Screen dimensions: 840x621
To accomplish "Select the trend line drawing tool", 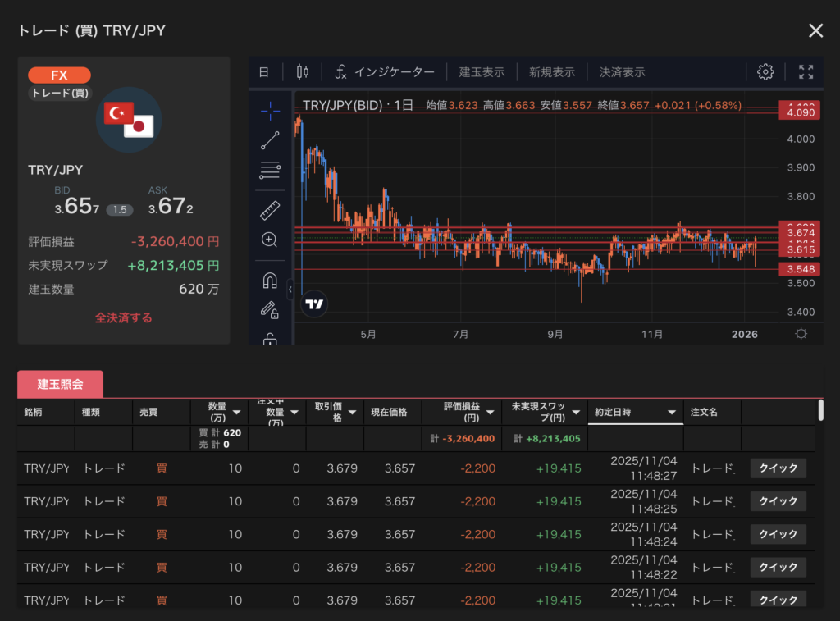I will coord(270,140).
